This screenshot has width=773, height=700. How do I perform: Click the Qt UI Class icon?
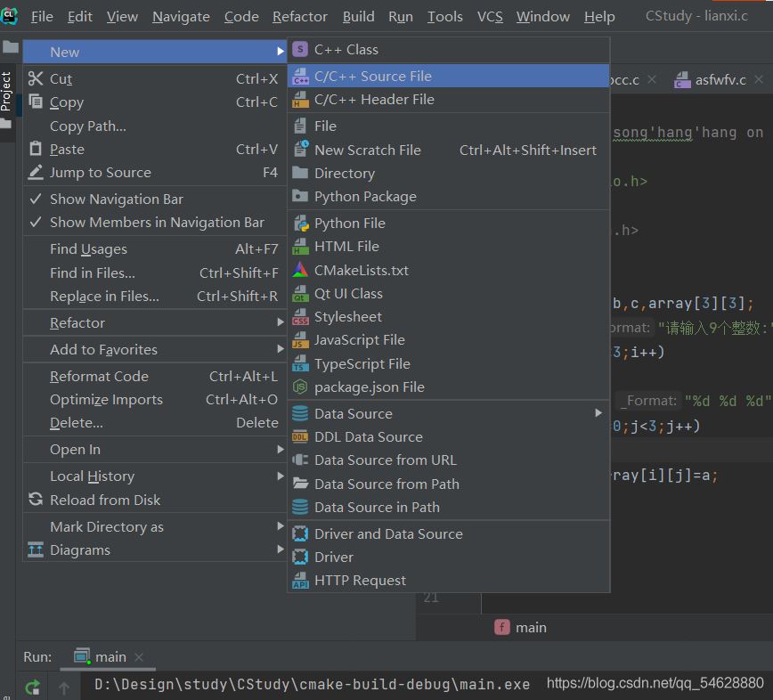point(300,294)
